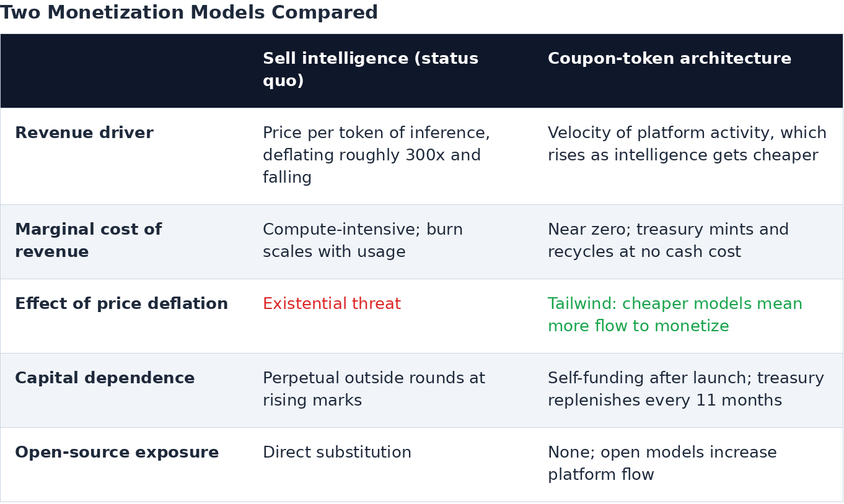Select the green 'Tailwind: cheaper models' cell
The height and width of the screenshot is (504, 844).
tap(688, 316)
